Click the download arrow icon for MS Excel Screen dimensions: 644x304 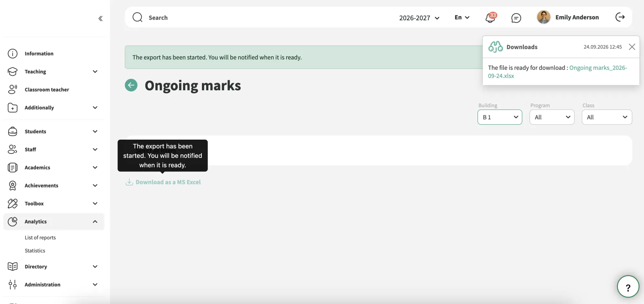click(x=129, y=182)
